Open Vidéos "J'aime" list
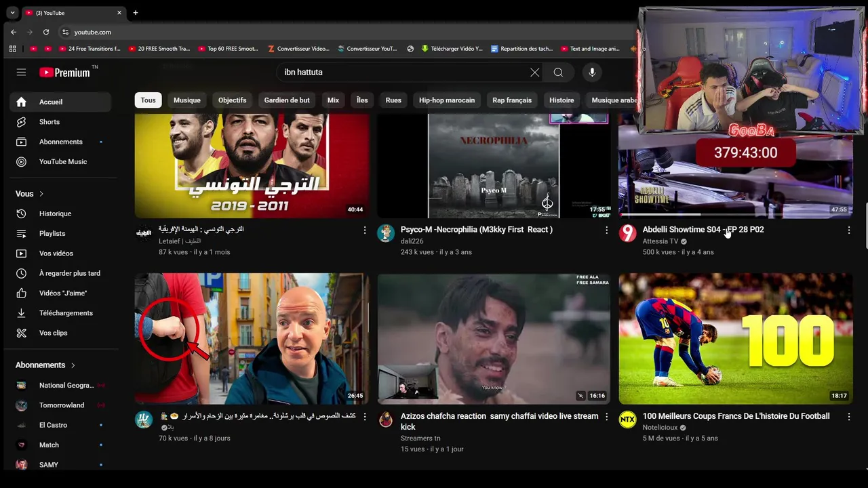The image size is (868, 488). point(60,293)
